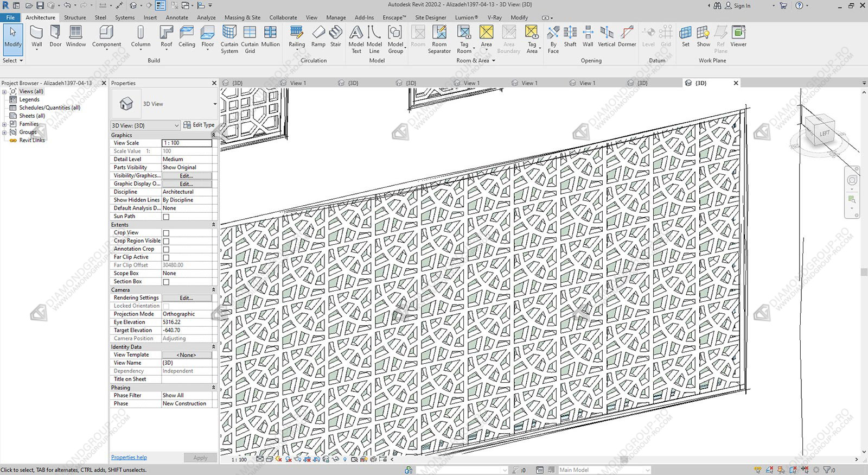This screenshot has height=475, width=868.
Task: Enable the Section Box checkbox
Action: pos(166,282)
